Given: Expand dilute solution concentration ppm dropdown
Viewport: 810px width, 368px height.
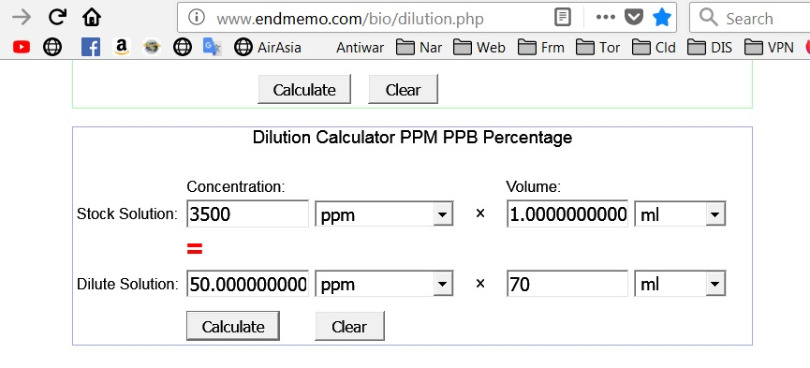Looking at the screenshot, I should point(384,284).
